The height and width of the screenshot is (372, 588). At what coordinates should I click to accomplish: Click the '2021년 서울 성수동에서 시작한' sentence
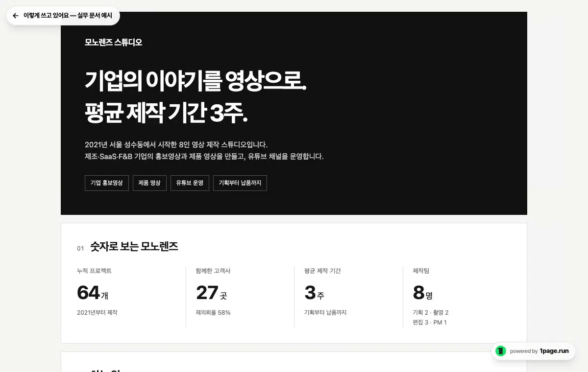[x=176, y=145]
